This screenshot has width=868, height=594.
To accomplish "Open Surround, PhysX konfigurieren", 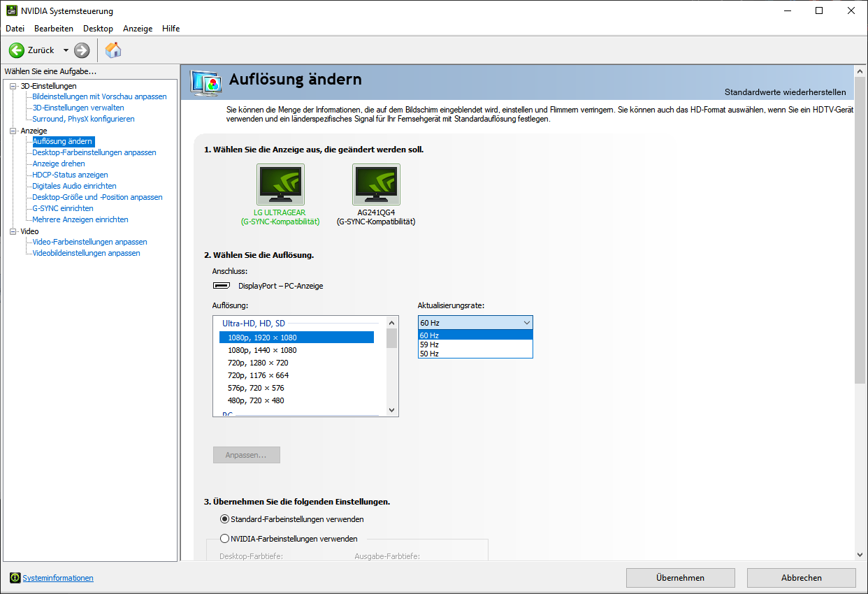I will [x=83, y=119].
